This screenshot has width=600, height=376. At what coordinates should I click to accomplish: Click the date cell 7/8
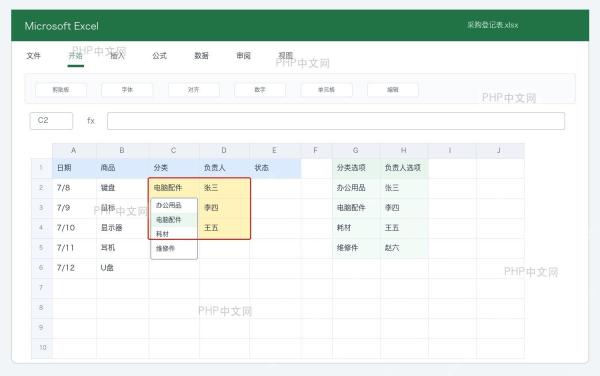(74, 188)
